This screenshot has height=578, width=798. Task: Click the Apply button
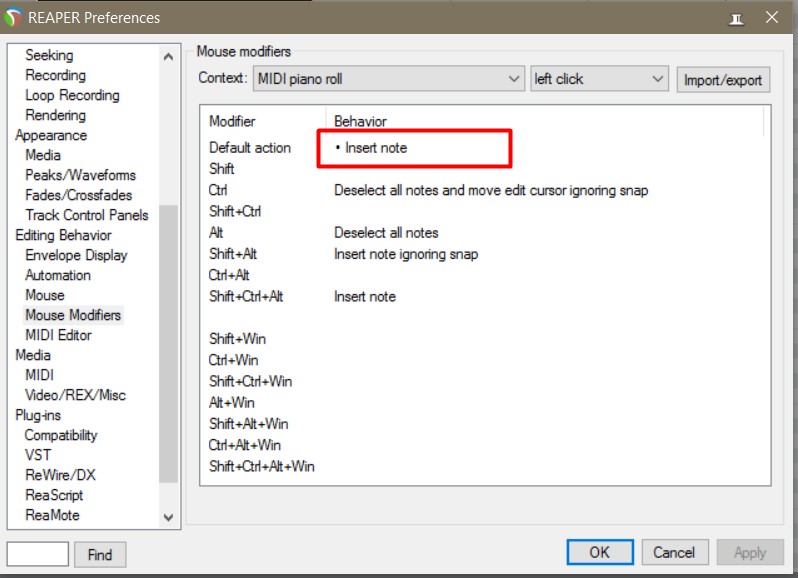(x=750, y=553)
